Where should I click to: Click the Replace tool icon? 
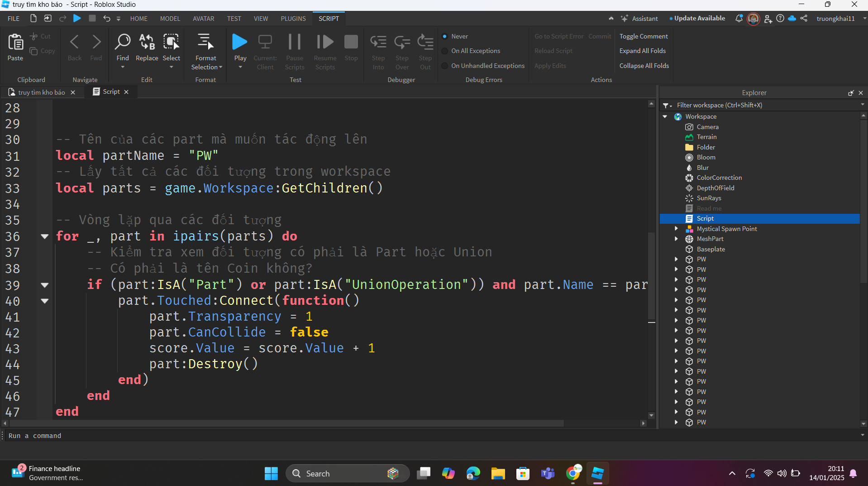pyautogui.click(x=147, y=42)
